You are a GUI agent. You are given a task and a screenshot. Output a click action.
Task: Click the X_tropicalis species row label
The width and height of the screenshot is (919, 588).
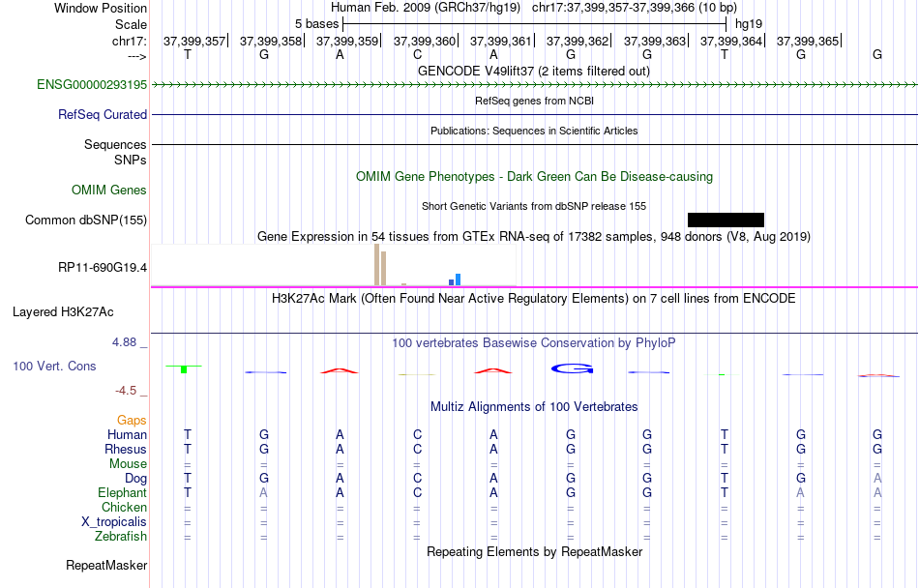coord(114,522)
